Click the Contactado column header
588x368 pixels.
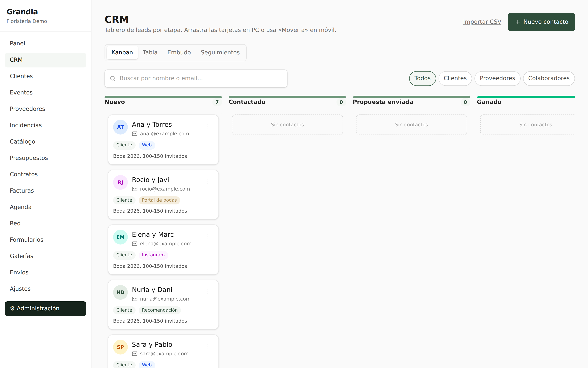[x=247, y=102]
